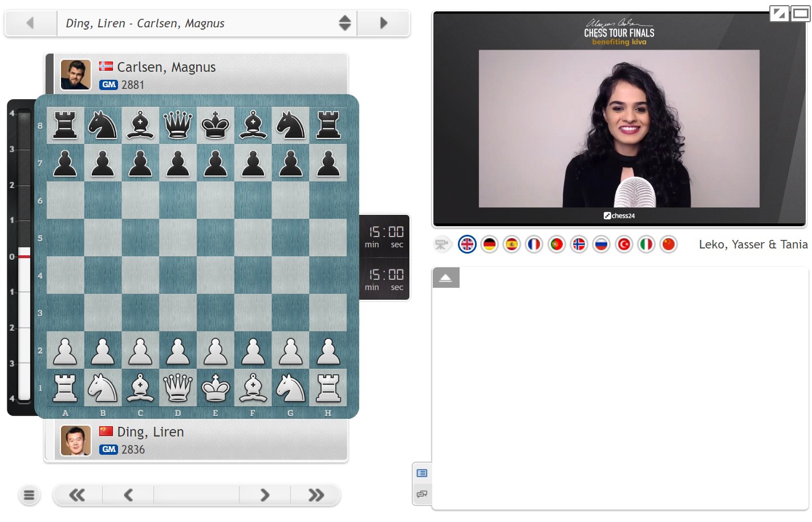Click Ding, Liren player name
The height and width of the screenshot is (522, 812).
(x=151, y=432)
